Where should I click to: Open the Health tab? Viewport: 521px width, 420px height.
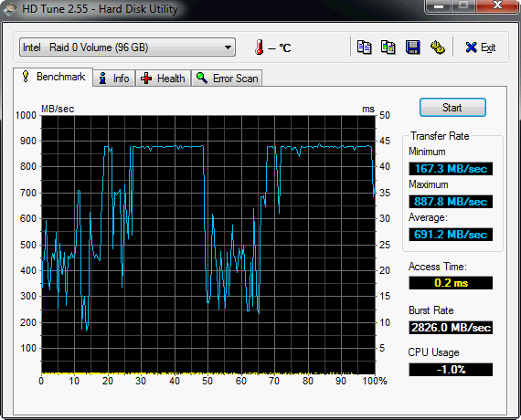pyautogui.click(x=163, y=79)
